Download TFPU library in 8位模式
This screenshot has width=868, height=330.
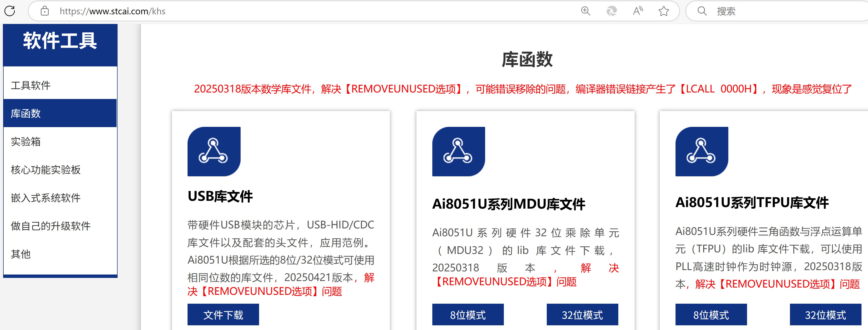pos(711,314)
